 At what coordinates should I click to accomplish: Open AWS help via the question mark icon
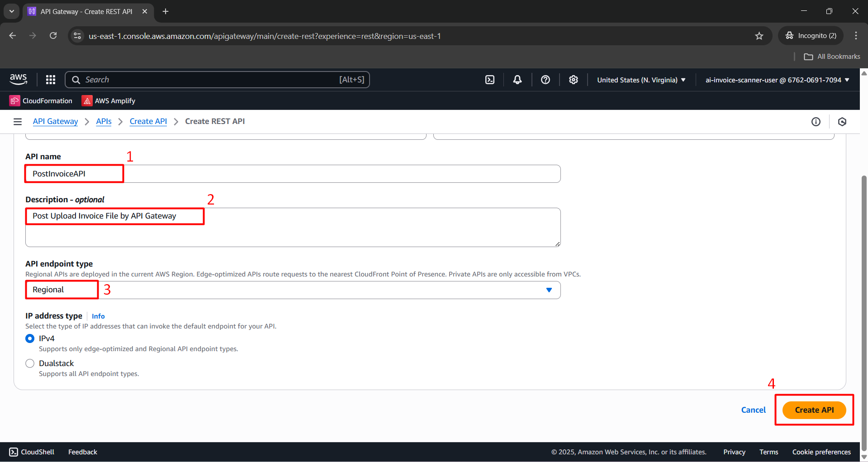pos(545,79)
